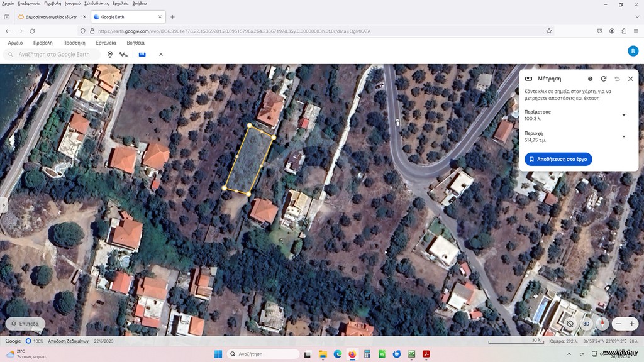Open the weather widget showing 21°C
Image resolution: width=644 pixels, height=362 pixels.
pyautogui.click(x=26, y=354)
